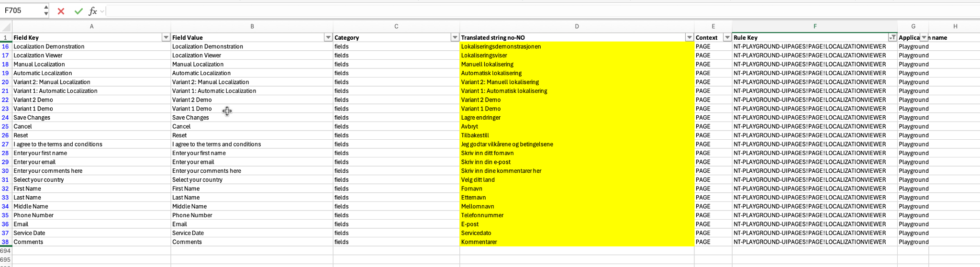
Task: Click the fx Insert Function icon
Action: (x=92, y=11)
